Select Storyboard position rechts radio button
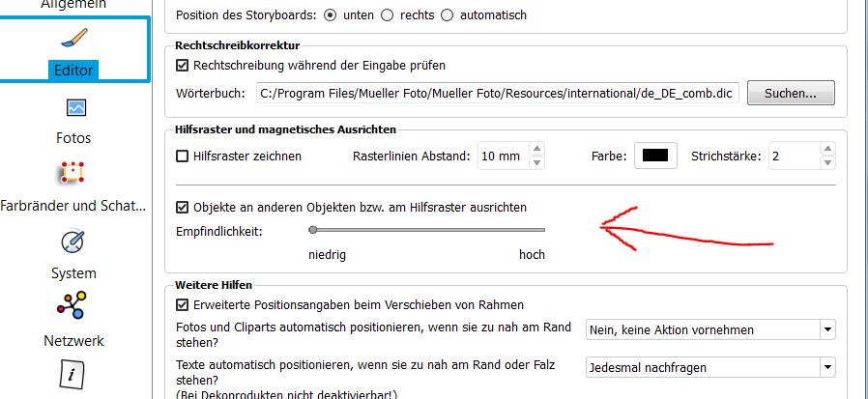This screenshot has height=399, width=868. [388, 15]
